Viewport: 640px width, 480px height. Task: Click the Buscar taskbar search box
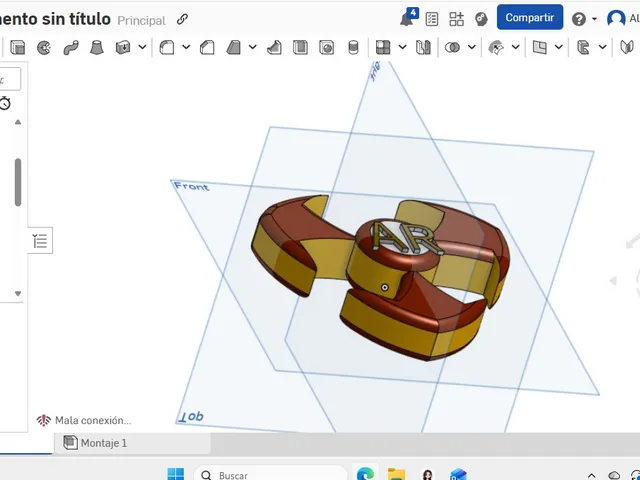click(x=270, y=475)
